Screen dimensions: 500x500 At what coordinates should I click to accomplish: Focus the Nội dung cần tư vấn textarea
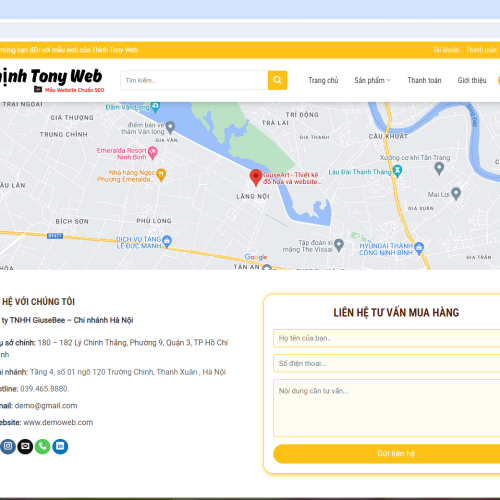pyautogui.click(x=387, y=408)
